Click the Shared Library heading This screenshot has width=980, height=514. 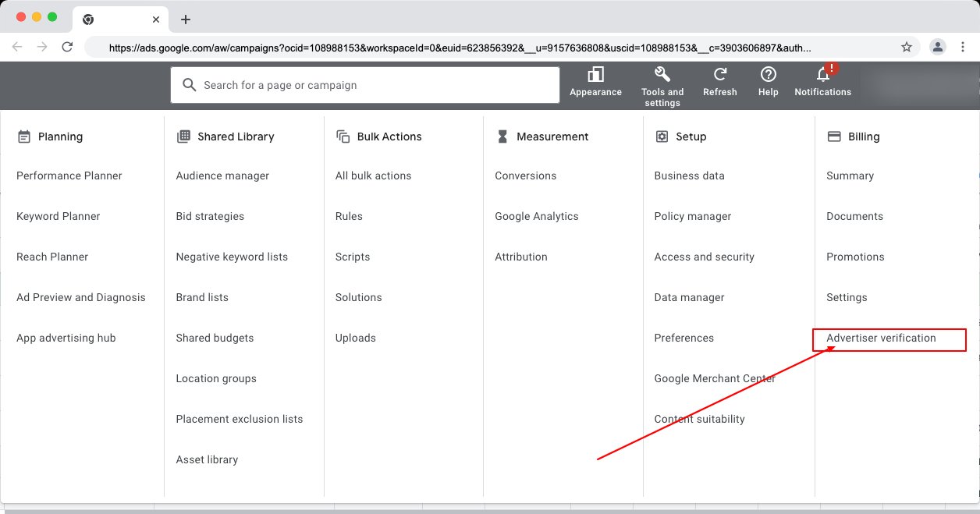click(x=236, y=136)
